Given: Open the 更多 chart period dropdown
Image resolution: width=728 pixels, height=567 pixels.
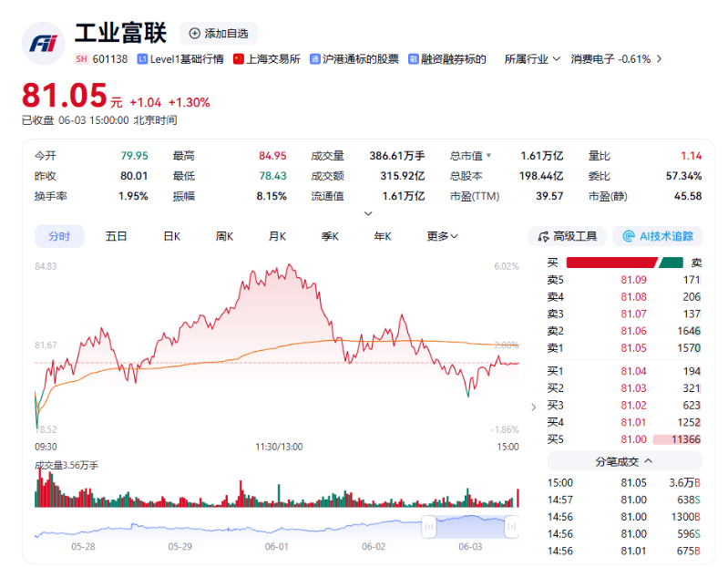Looking at the screenshot, I should [442, 236].
